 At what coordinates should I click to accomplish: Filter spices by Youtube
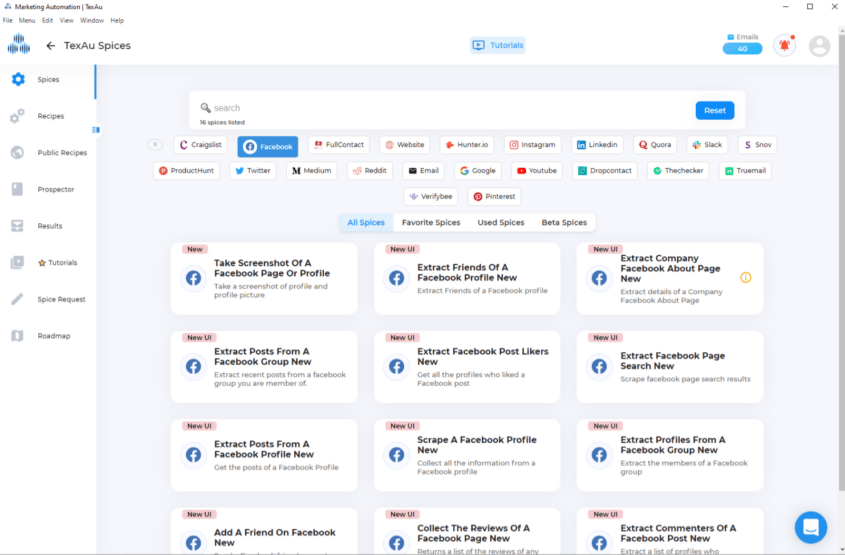pos(537,170)
